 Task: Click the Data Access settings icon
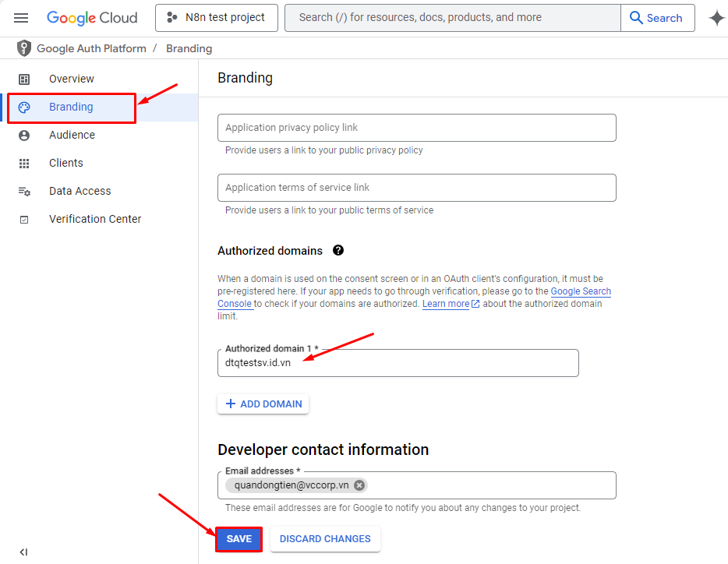(x=24, y=192)
